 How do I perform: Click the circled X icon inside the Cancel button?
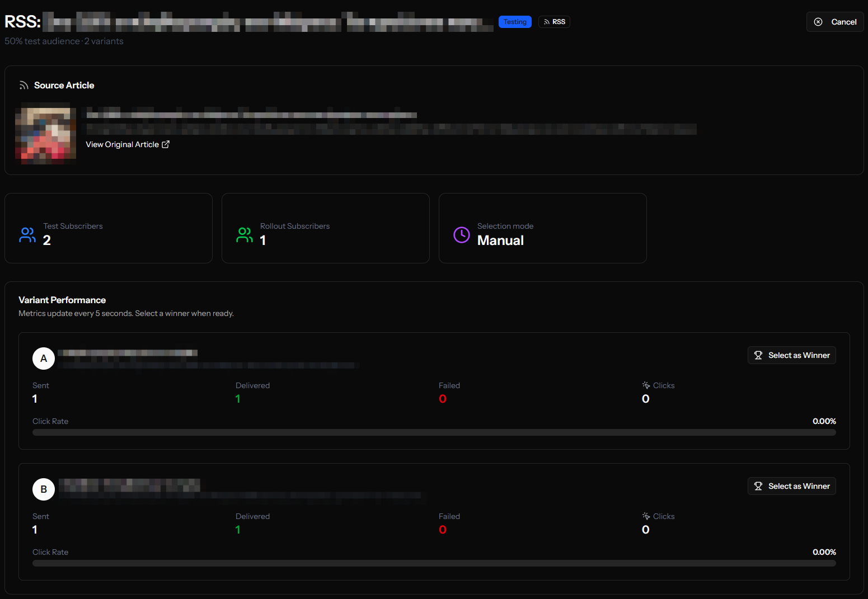818,21
